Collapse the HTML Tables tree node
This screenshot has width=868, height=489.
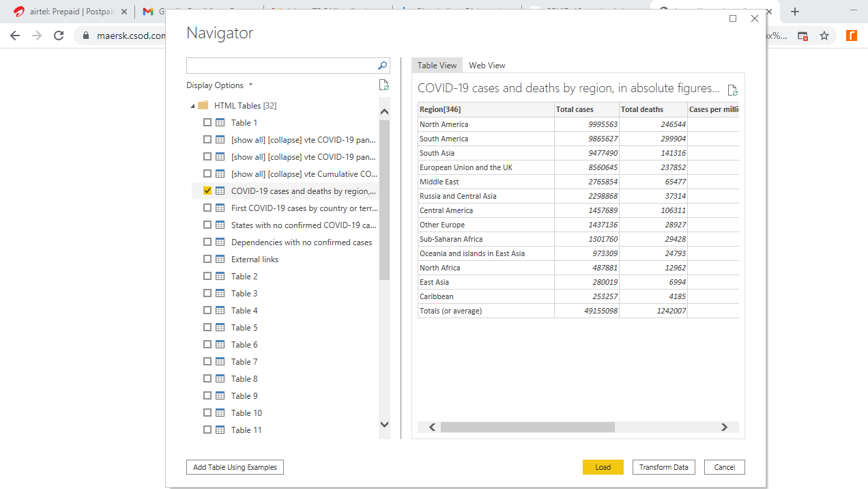click(192, 106)
